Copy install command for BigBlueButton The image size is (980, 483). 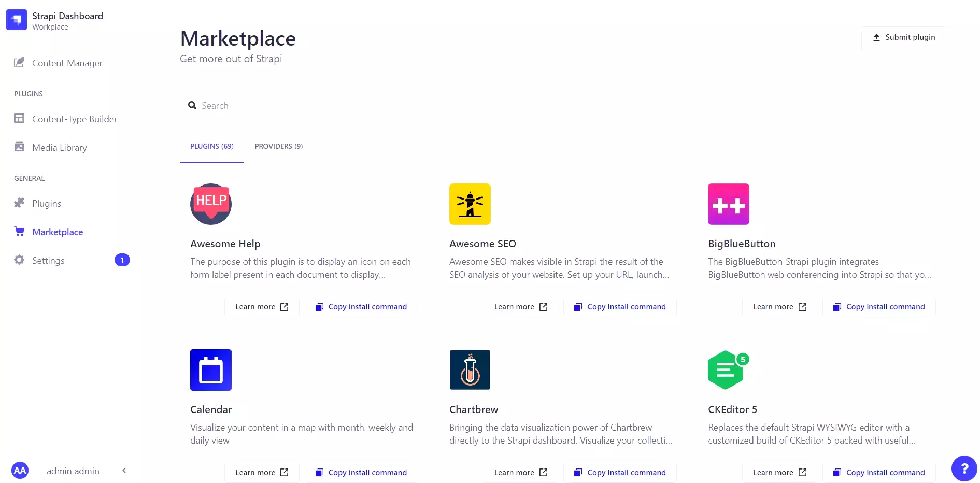(x=878, y=306)
